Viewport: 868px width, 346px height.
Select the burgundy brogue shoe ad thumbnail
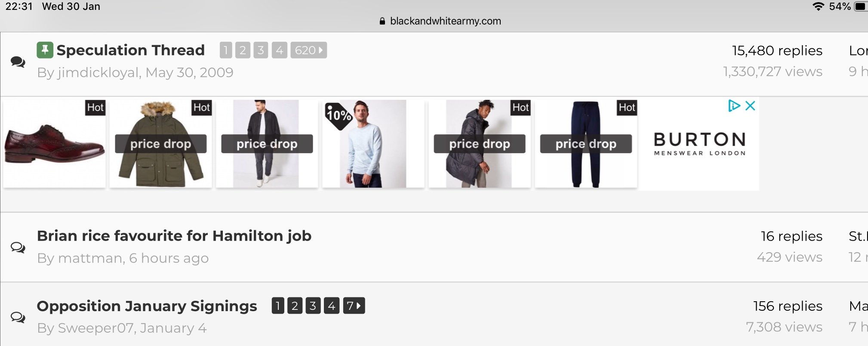(x=54, y=144)
